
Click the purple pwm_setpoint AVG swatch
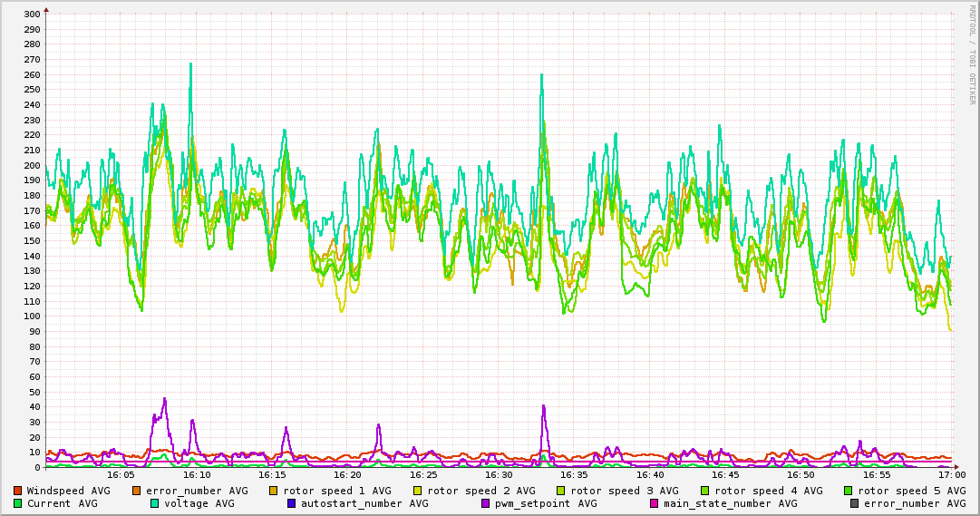(x=485, y=503)
